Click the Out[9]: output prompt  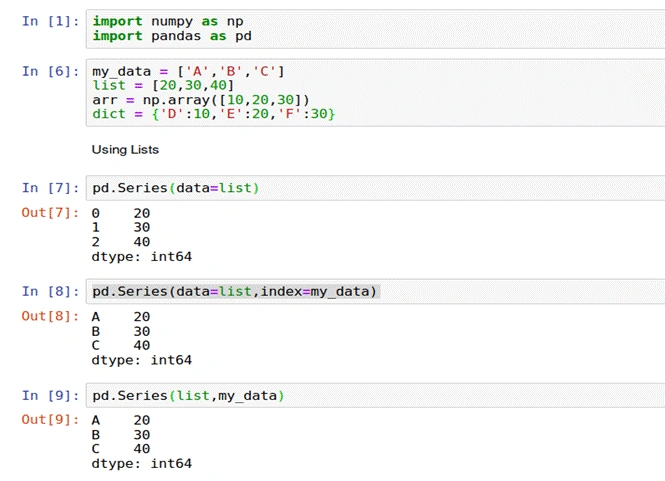click(50, 419)
